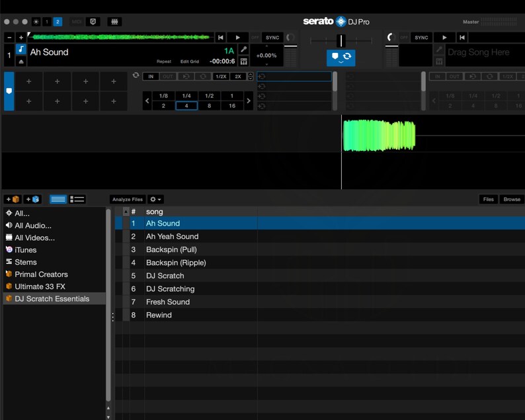Click the music note icon on deck 1

coord(21,49)
